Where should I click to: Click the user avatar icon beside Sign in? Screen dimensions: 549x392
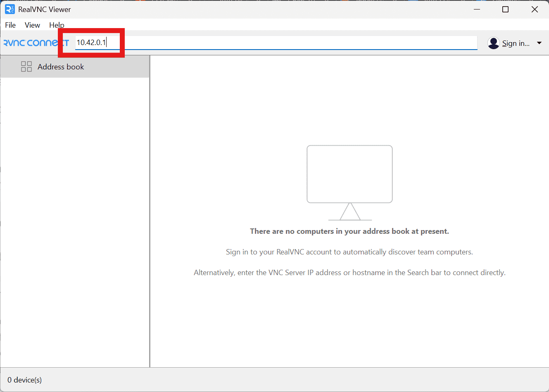click(493, 43)
